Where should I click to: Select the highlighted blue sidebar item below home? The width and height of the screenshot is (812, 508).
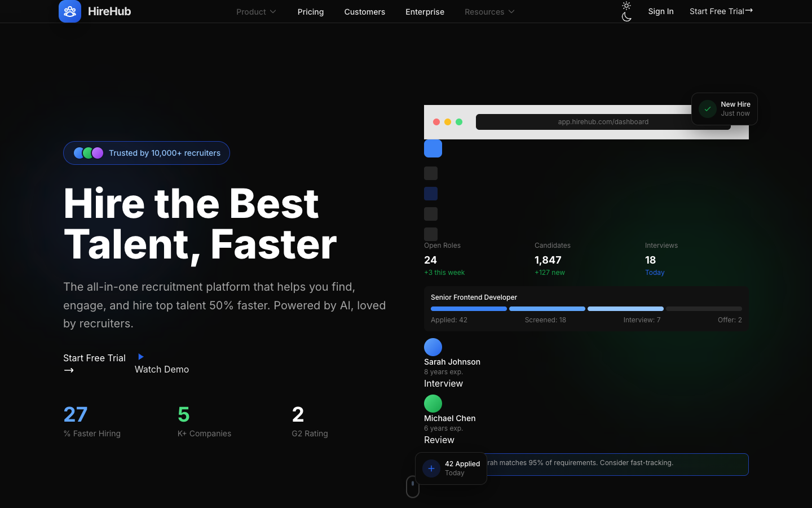pos(431,194)
